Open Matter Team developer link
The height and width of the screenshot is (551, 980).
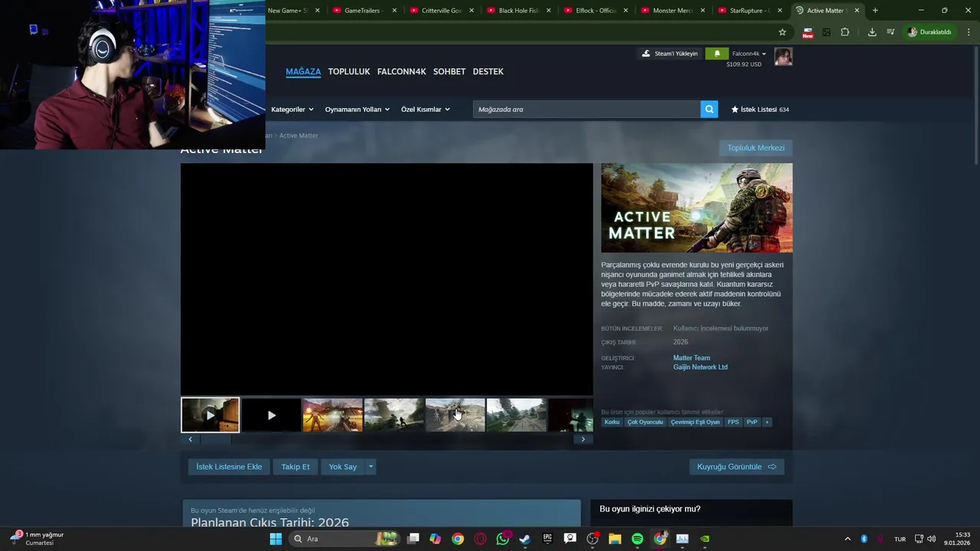coord(691,358)
